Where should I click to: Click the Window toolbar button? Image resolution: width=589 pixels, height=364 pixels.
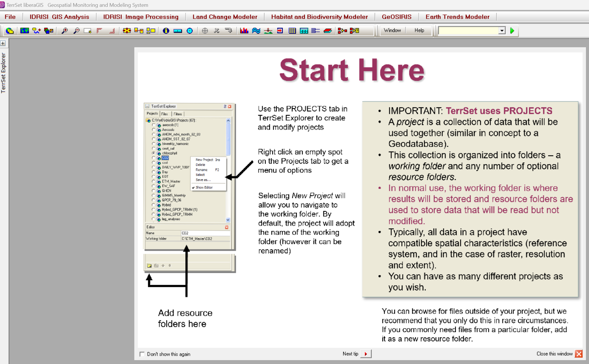[x=392, y=30]
